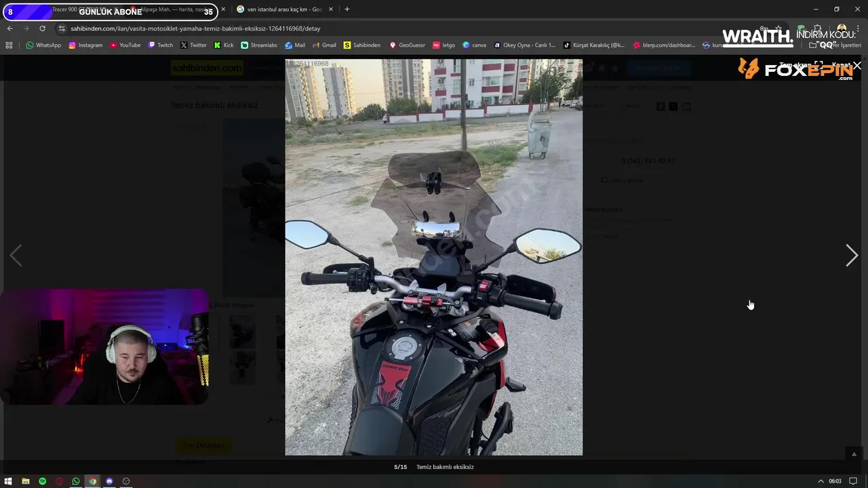
Task: Click the motorcycle photo in gallery
Action: tap(433, 257)
